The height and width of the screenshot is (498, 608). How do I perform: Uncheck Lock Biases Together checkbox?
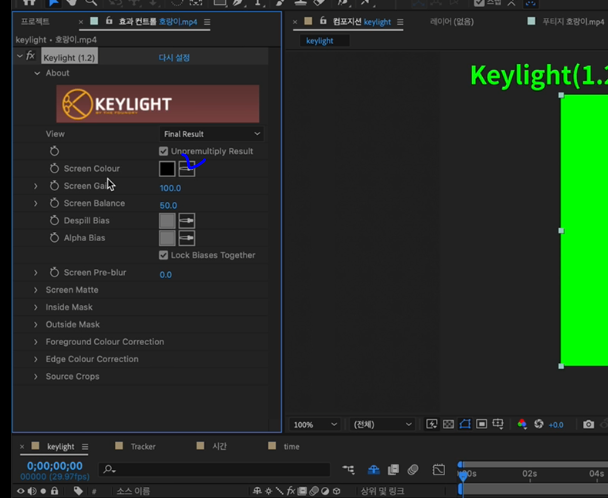163,255
